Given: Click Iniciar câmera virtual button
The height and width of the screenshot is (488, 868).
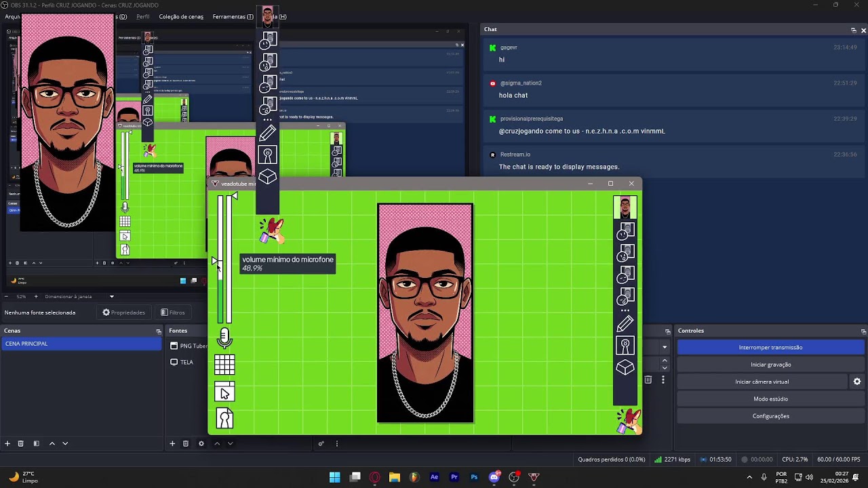Looking at the screenshot, I should point(762,382).
